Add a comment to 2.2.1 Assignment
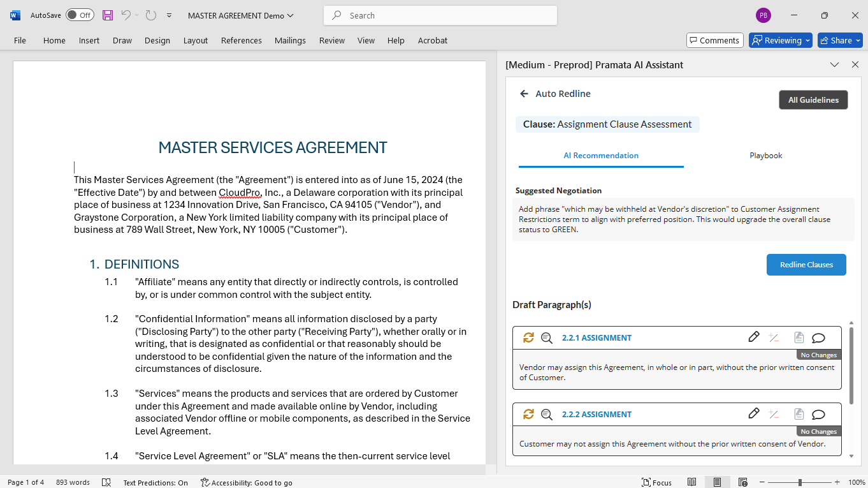868x488 pixels. (819, 338)
